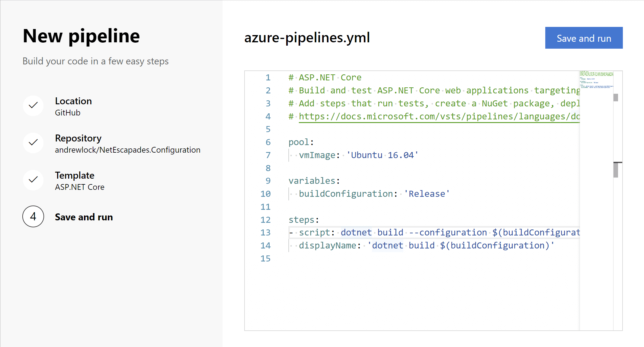This screenshot has height=347, width=644.
Task: Place cursor on 'Ubuntu 16.04' value
Action: pos(382,155)
